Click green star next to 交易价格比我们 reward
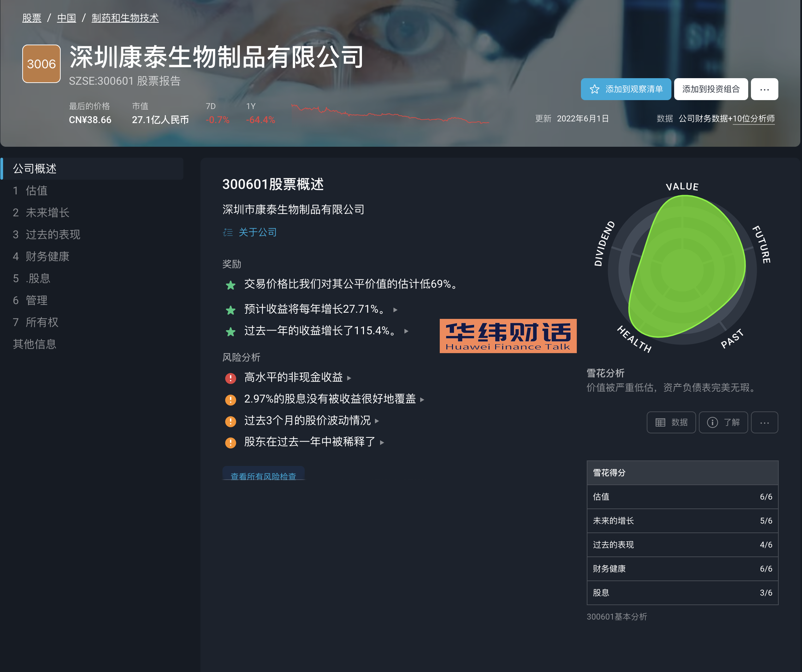The image size is (802, 672). point(230,285)
